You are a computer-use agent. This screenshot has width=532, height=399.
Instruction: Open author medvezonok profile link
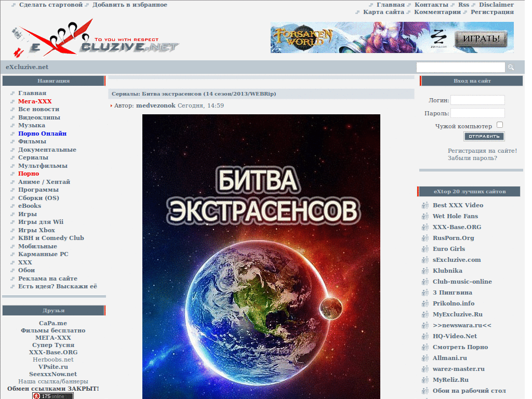(x=156, y=105)
